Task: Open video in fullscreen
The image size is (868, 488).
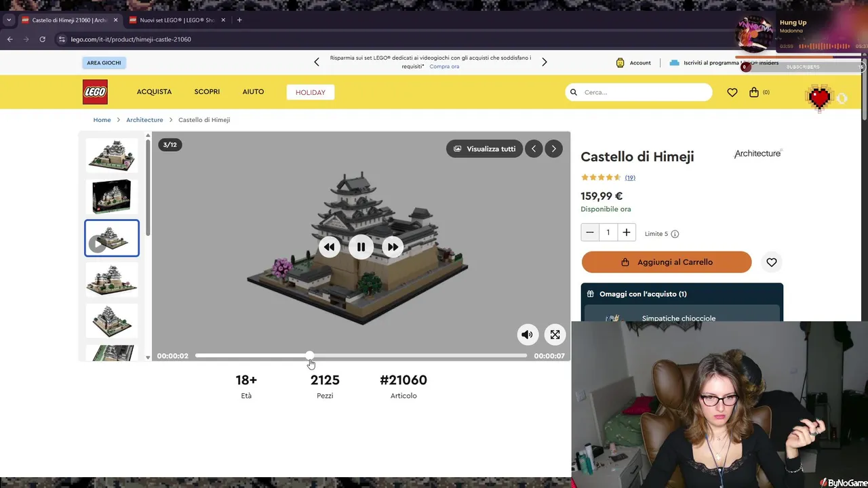Action: 555,334
